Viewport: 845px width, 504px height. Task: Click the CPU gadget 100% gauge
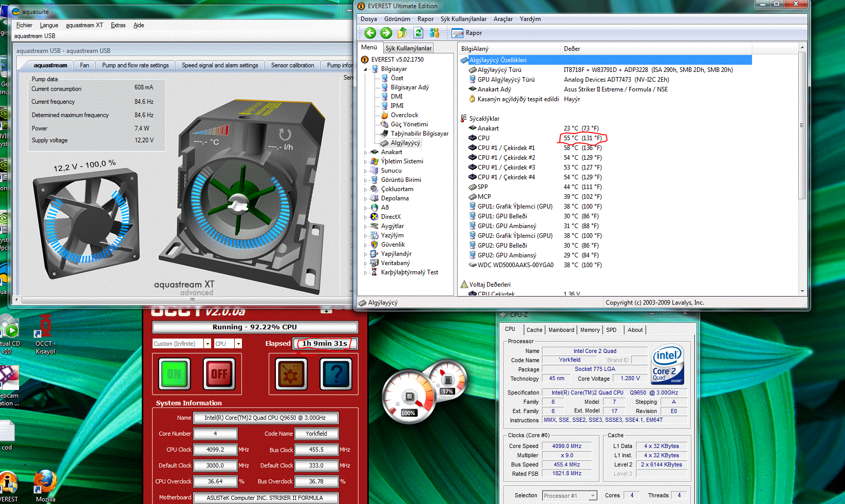click(x=409, y=397)
